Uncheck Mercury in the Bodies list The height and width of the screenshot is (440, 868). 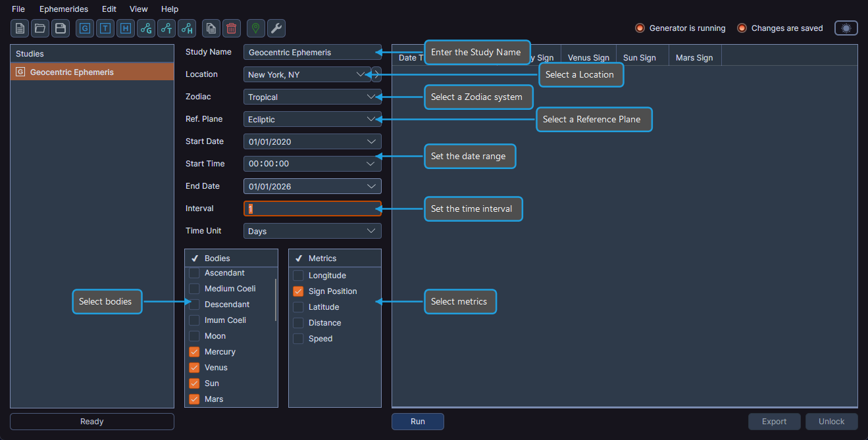pyautogui.click(x=194, y=351)
